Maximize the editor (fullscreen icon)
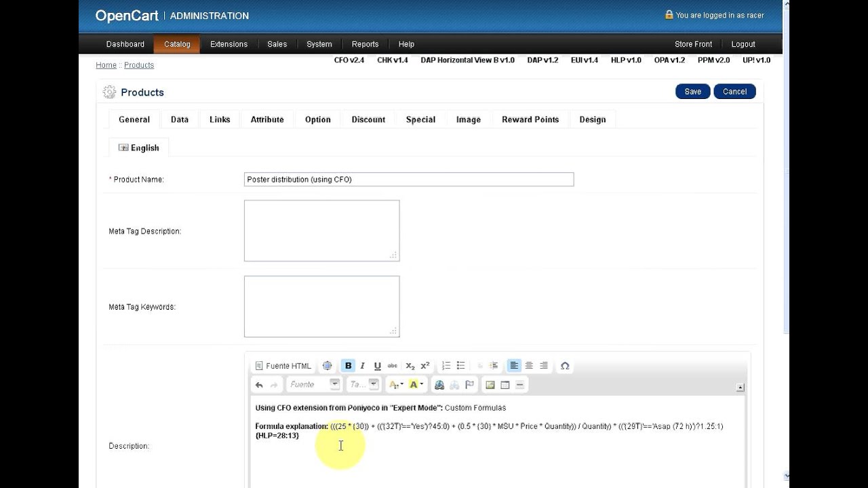This screenshot has height=488, width=868. pos(328,366)
